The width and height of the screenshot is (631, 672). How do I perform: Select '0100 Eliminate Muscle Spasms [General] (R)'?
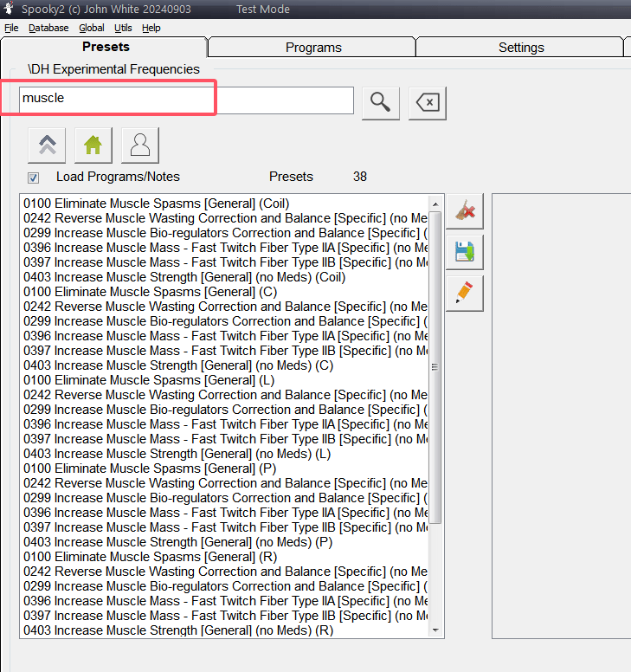pyautogui.click(x=151, y=557)
